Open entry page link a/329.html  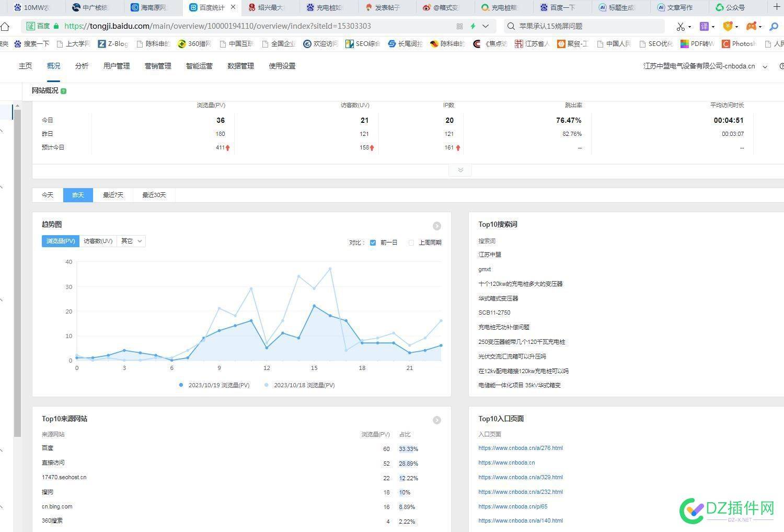(521, 477)
